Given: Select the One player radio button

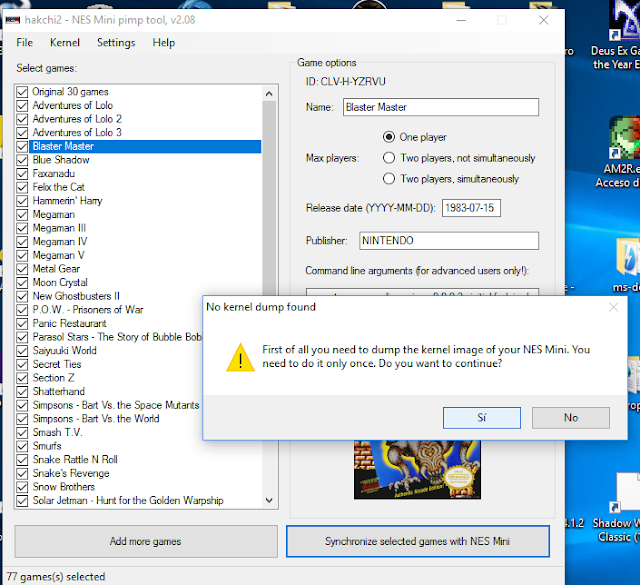Looking at the screenshot, I should (x=389, y=137).
